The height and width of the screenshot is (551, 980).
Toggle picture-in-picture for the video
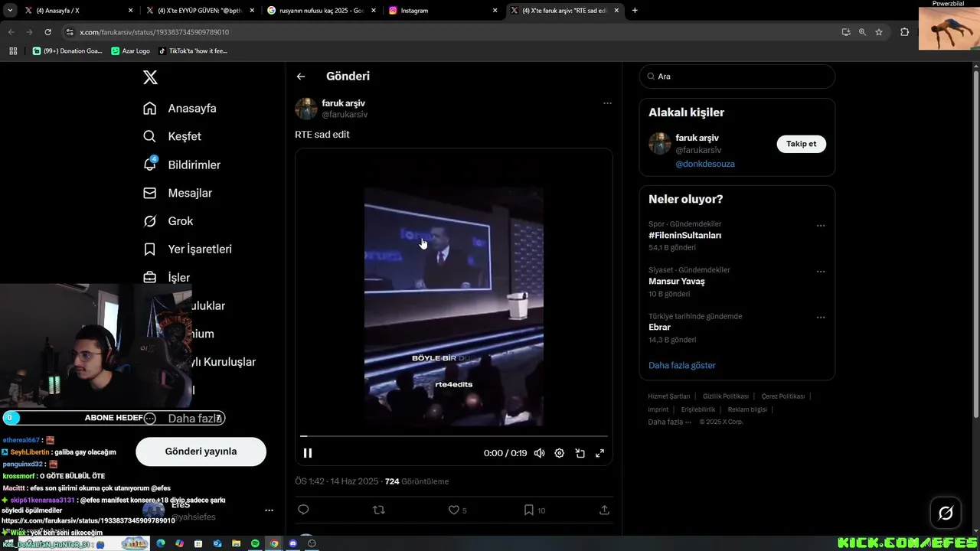[580, 453]
